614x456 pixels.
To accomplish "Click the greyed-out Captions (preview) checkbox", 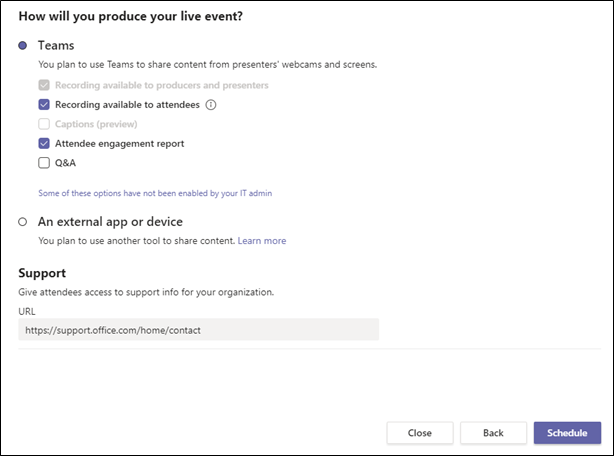I will tap(44, 124).
